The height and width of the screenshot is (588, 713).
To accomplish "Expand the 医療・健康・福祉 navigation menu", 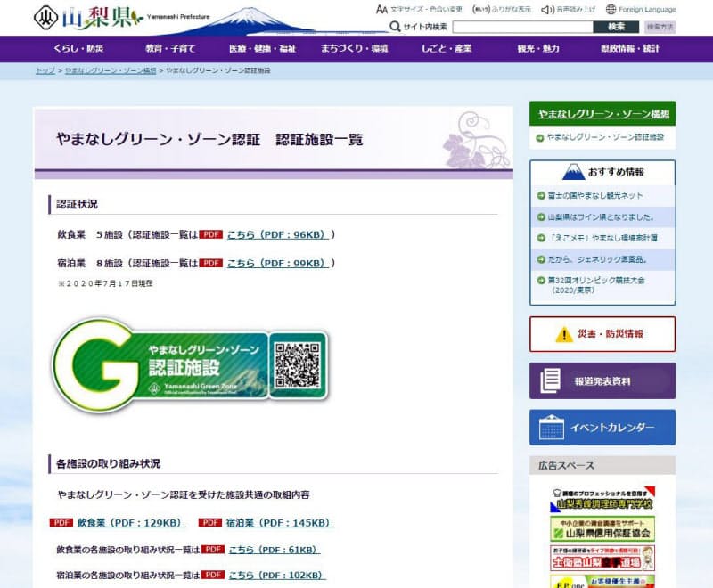I will point(261,48).
